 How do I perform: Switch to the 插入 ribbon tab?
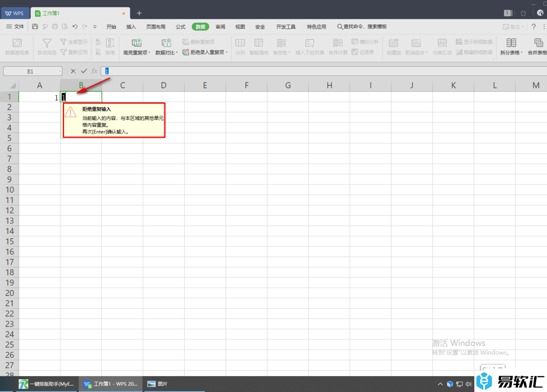131,26
